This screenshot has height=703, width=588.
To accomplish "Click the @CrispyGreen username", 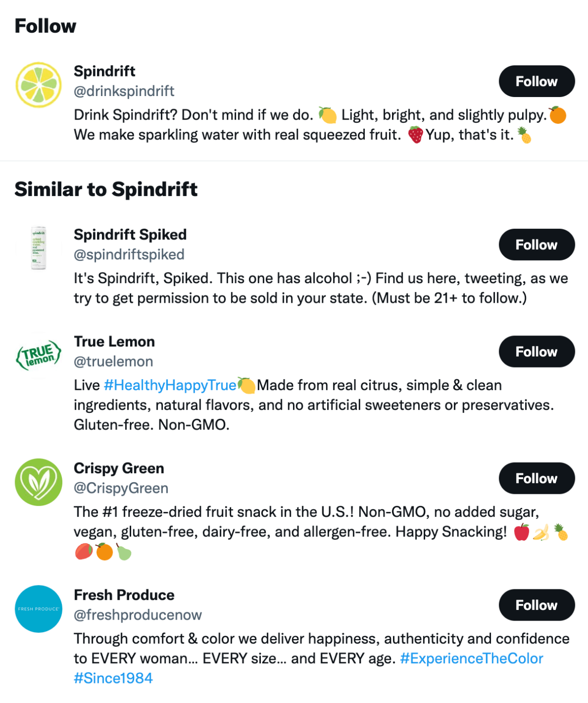I will pos(121,488).
